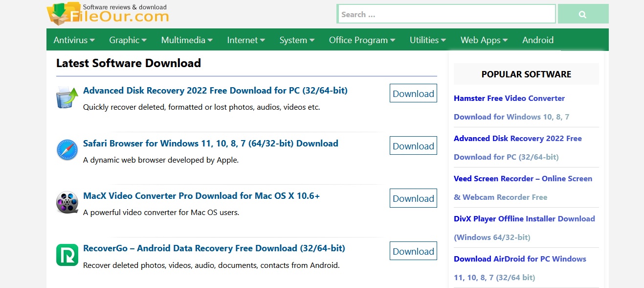Open RecoverGo Android Data Recovery article title
This screenshot has width=644, height=288.
[214, 248]
